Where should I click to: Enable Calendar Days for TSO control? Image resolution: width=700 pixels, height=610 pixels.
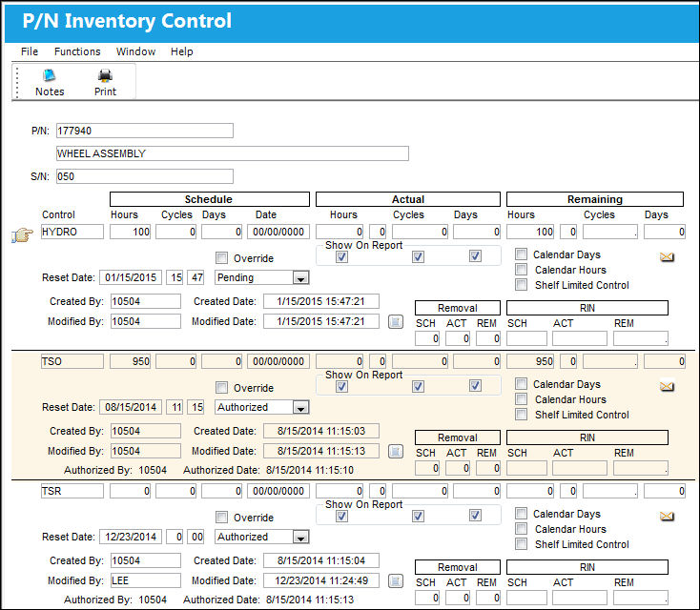(521, 384)
